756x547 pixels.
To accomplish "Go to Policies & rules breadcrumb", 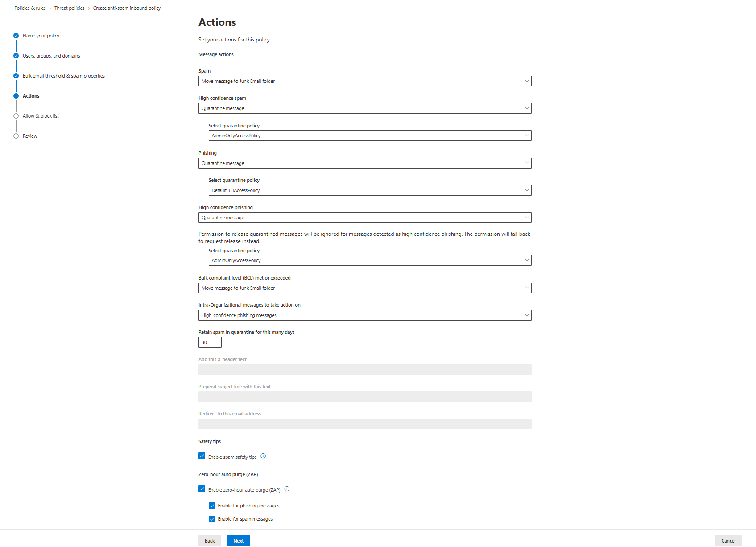I will pos(30,8).
